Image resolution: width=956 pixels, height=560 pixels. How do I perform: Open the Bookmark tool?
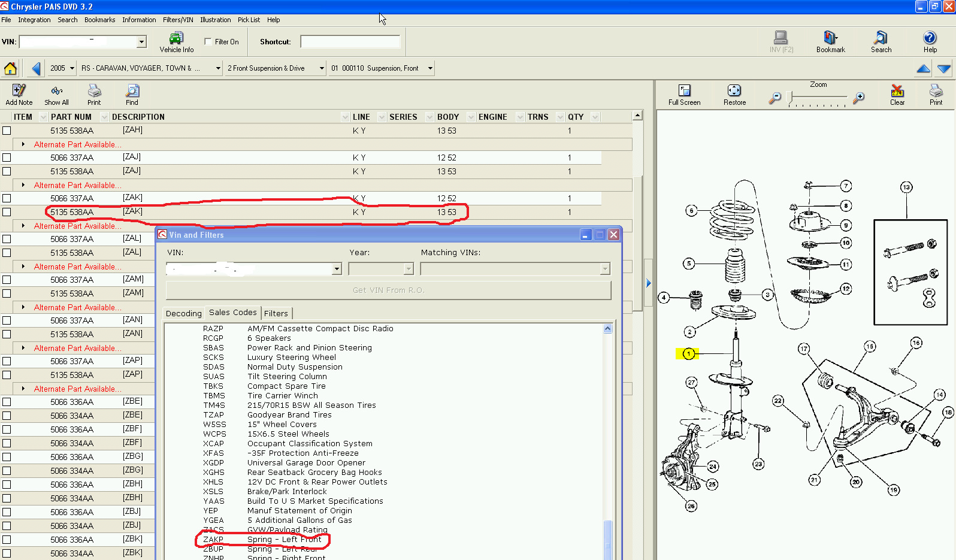pyautogui.click(x=830, y=42)
